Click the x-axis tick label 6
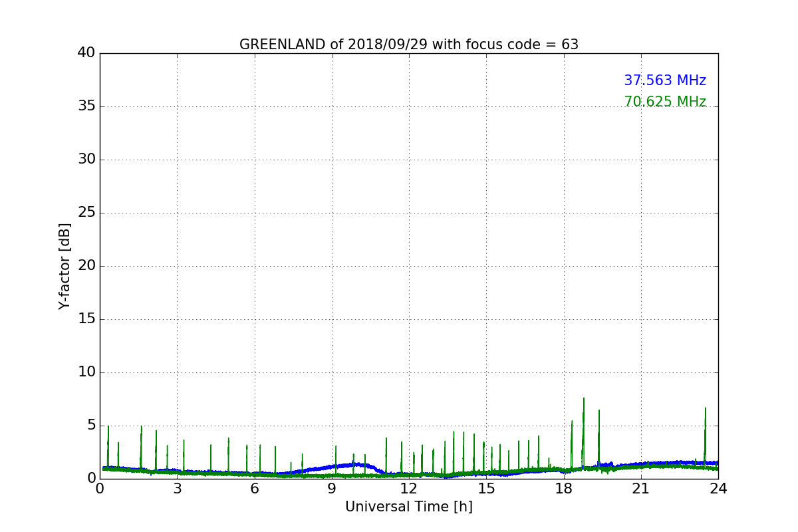The height and width of the screenshot is (532, 798). pyautogui.click(x=255, y=489)
